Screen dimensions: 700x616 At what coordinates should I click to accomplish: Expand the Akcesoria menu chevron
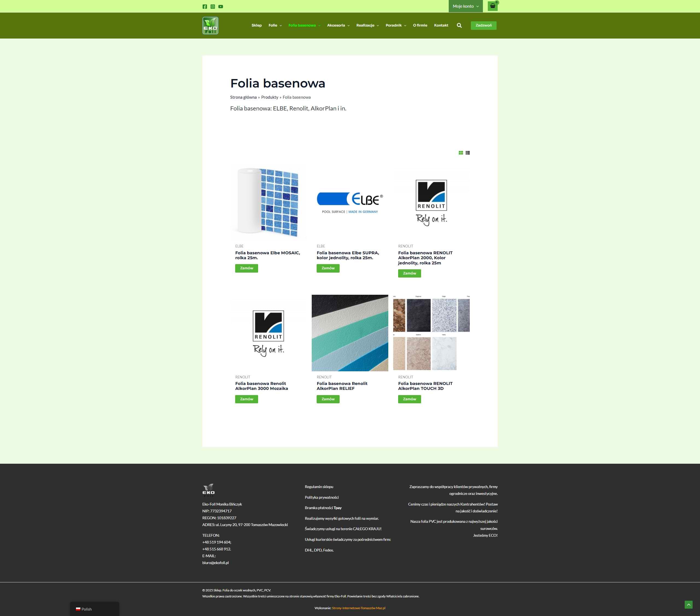(x=348, y=26)
